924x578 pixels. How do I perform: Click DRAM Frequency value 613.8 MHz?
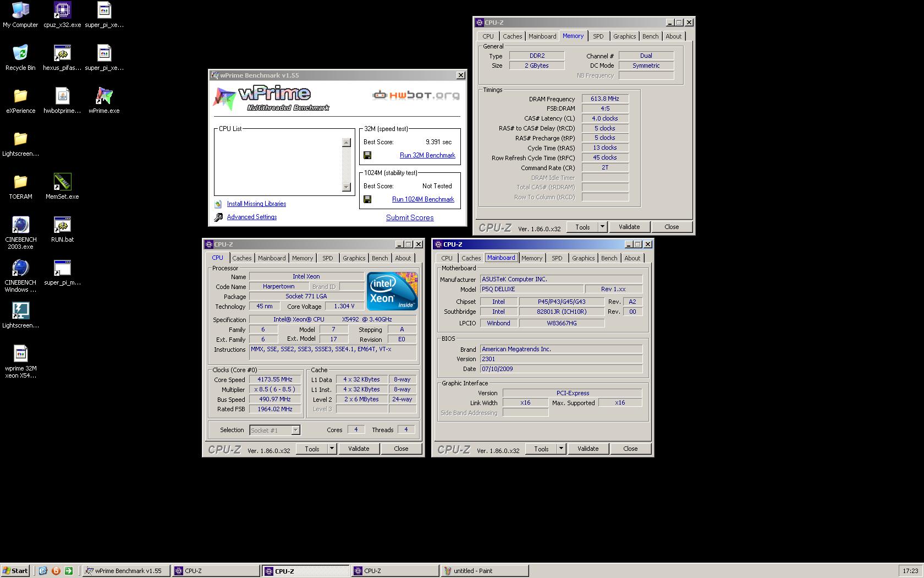click(605, 99)
